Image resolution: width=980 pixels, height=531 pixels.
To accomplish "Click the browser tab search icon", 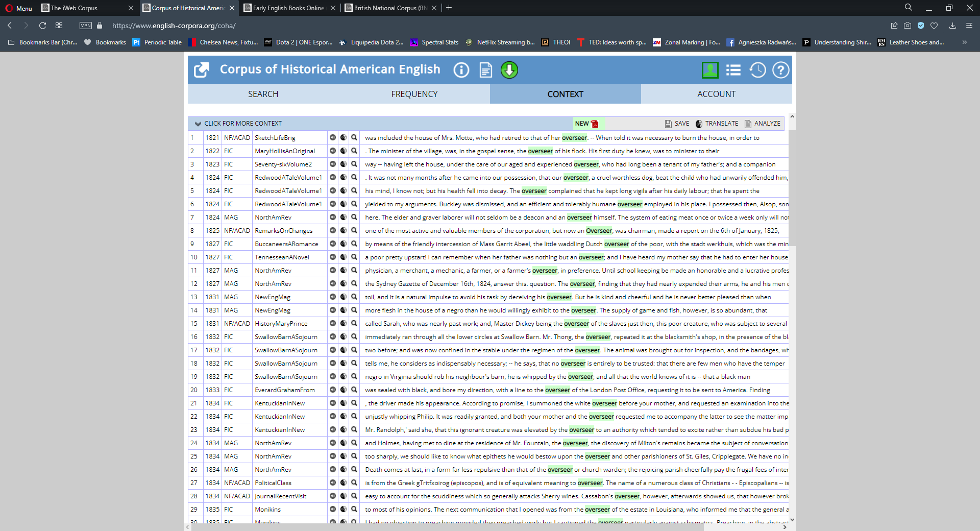I will pyautogui.click(x=909, y=8).
